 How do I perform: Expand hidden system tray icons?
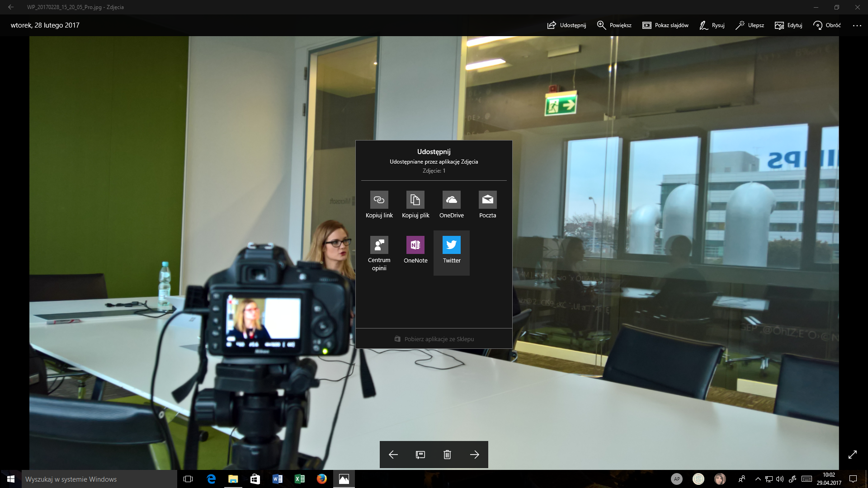tap(758, 479)
